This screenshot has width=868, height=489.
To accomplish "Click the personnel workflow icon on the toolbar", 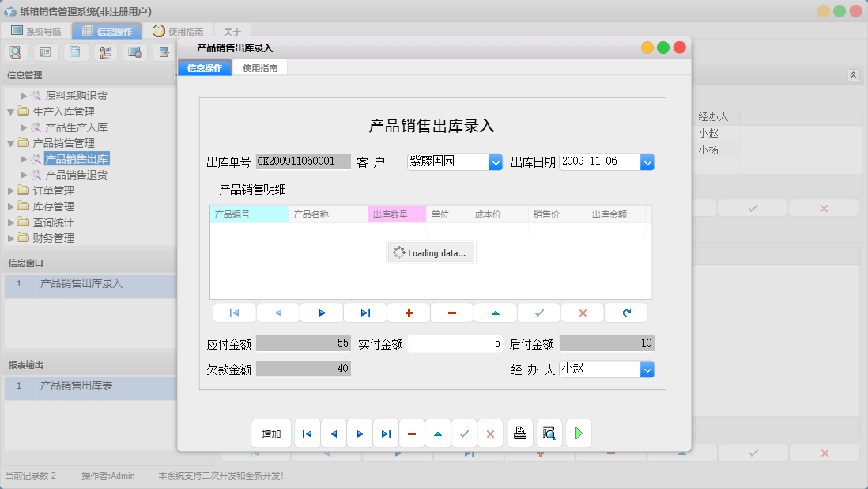I will [x=104, y=51].
